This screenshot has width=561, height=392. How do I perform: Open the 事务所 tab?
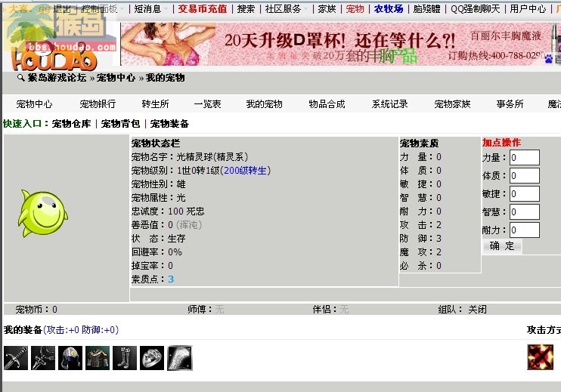(510, 104)
